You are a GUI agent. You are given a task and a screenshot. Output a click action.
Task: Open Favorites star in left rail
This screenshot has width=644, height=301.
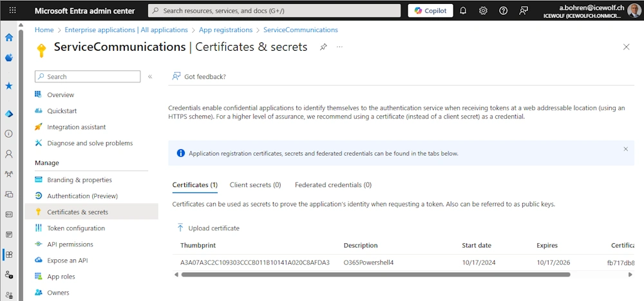9,86
